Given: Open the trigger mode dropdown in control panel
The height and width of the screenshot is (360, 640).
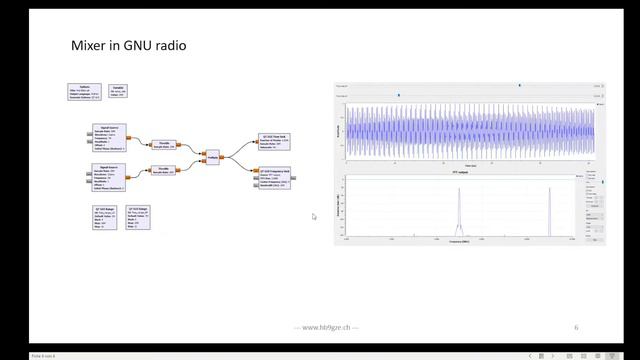Looking at the screenshot, I should click(x=595, y=227).
